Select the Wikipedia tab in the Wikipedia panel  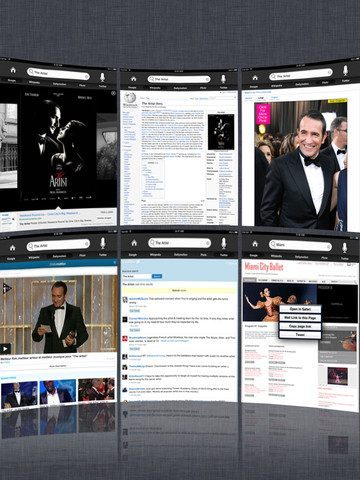(x=155, y=88)
